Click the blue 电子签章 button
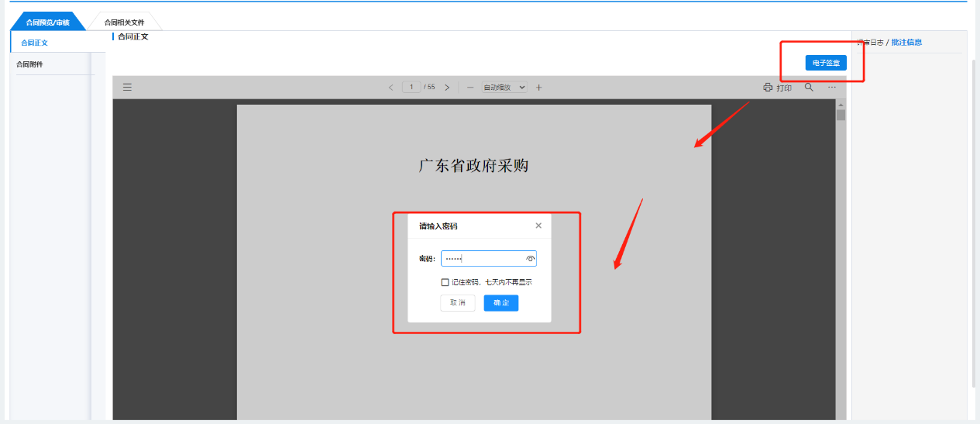The image size is (980, 424). [825, 62]
